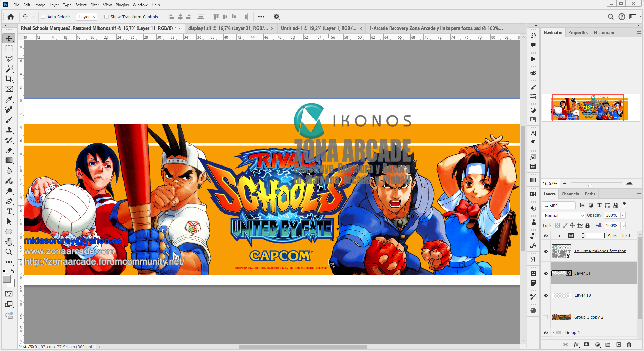This screenshot has height=351, width=644.
Task: Align left edges button
Action: coord(171,17)
